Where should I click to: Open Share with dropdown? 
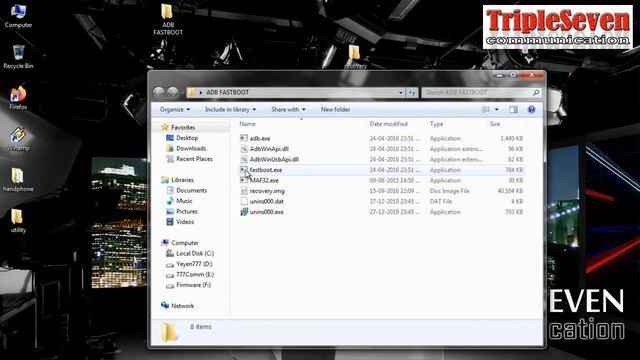pyautogui.click(x=288, y=109)
